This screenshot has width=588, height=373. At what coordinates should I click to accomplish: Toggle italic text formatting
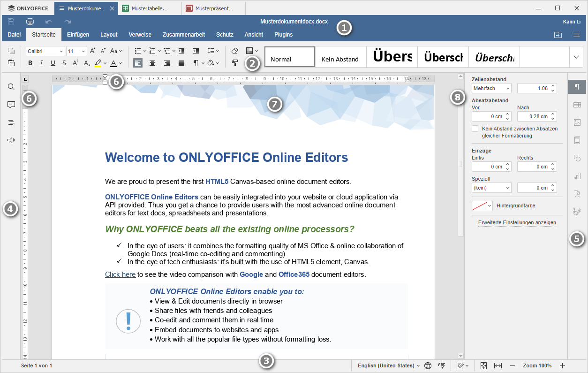click(41, 63)
